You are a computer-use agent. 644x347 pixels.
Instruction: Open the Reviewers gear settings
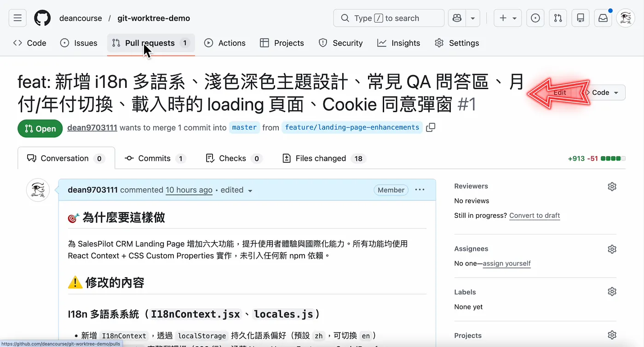(x=612, y=186)
